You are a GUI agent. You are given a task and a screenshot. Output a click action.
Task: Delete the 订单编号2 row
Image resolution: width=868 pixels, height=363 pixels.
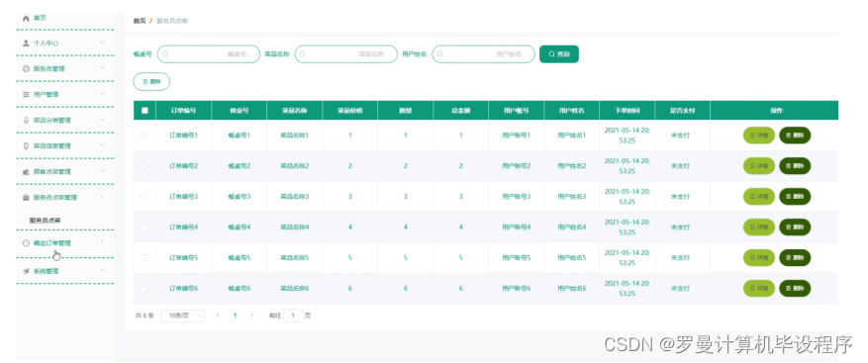coord(795,165)
